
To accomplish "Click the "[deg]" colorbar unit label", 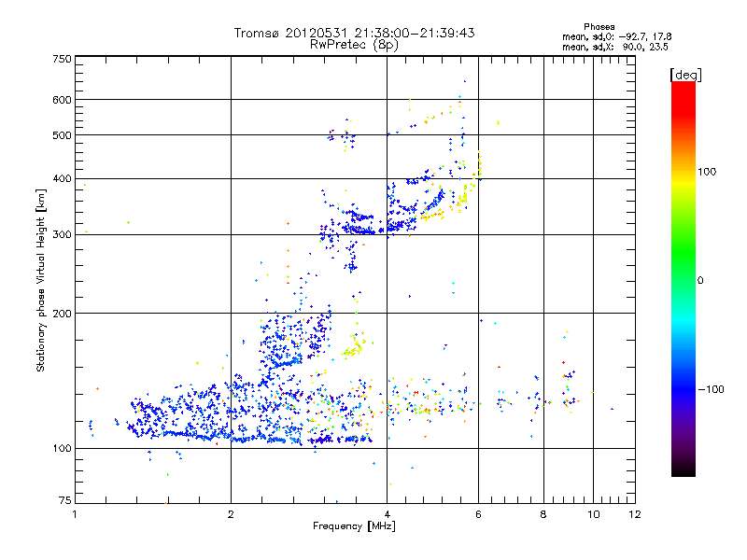I will point(685,75).
